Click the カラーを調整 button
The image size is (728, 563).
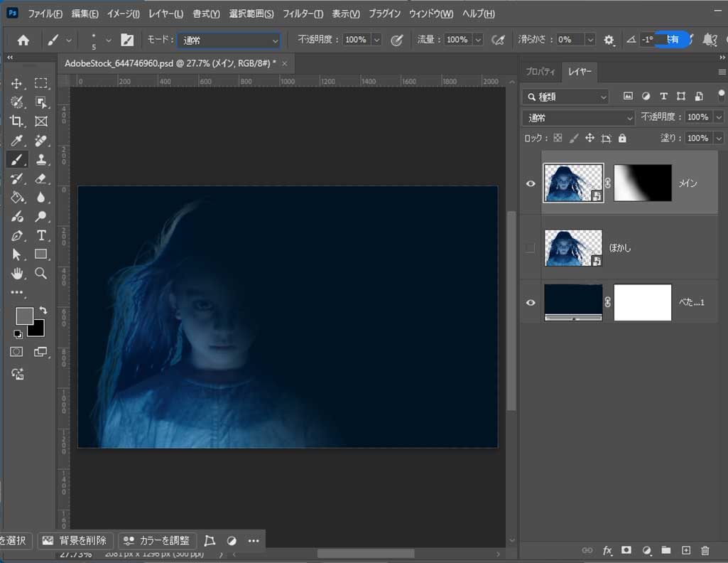[x=156, y=540]
